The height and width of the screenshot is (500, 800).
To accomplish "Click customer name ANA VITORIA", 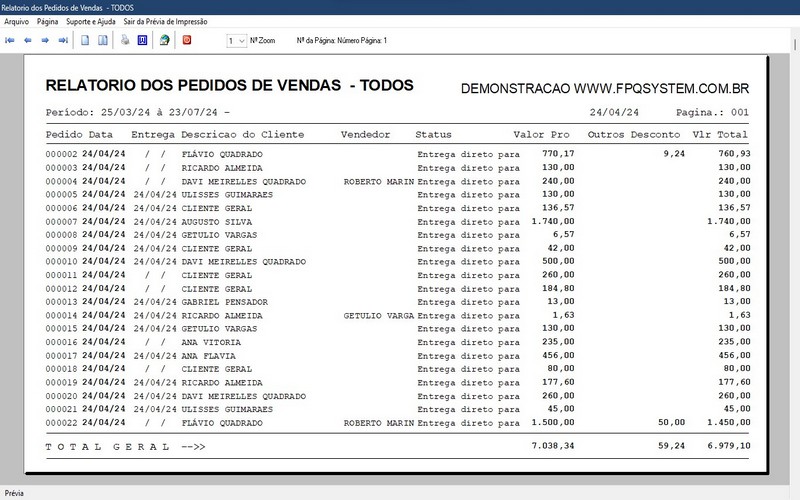I will click(x=211, y=342).
